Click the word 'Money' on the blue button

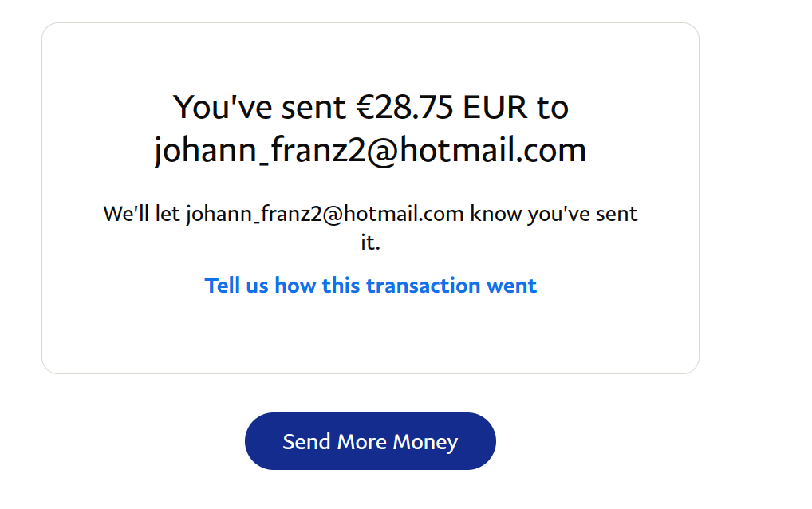pos(424,441)
